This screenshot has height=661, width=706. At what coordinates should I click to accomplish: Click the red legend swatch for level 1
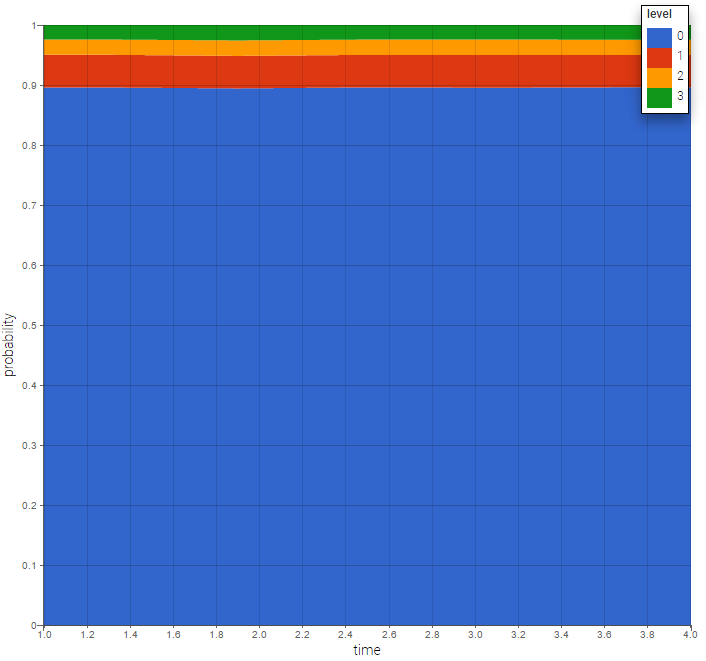[x=660, y=56]
